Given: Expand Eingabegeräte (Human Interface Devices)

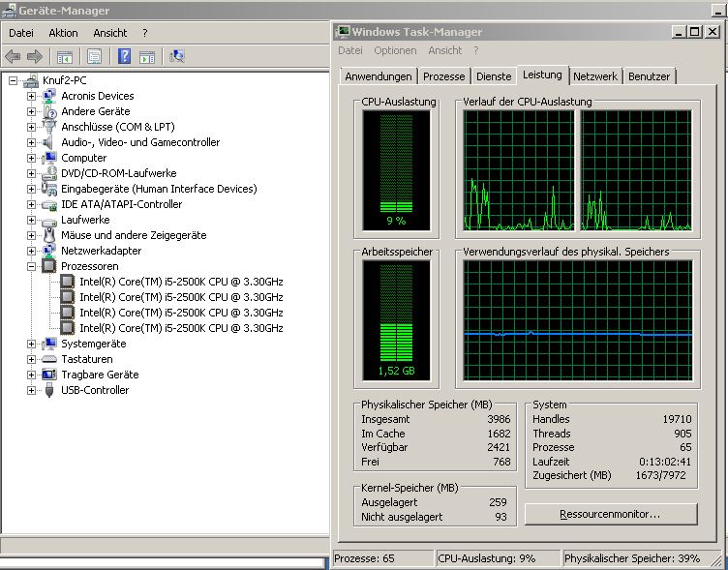Looking at the screenshot, I should tap(31, 189).
